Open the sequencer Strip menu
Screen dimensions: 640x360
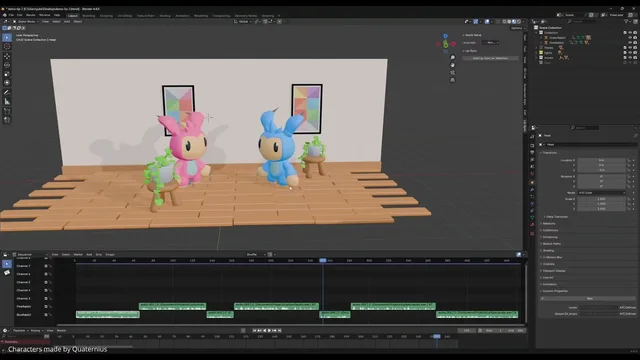coord(98,255)
